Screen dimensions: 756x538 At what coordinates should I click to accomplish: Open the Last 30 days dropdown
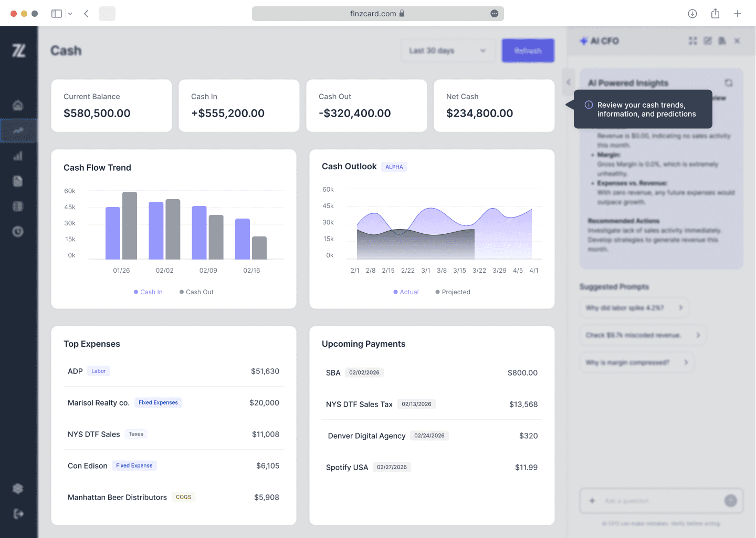pyautogui.click(x=448, y=50)
